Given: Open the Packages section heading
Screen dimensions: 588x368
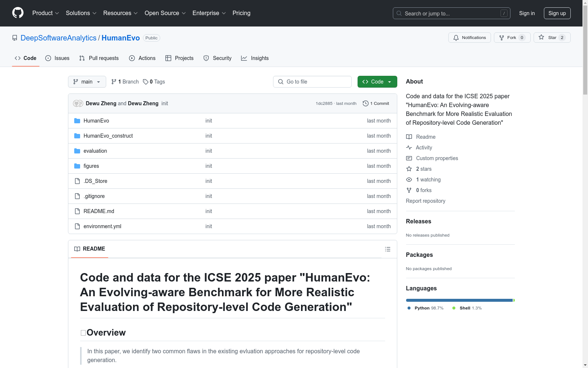Looking at the screenshot, I should tap(419, 255).
